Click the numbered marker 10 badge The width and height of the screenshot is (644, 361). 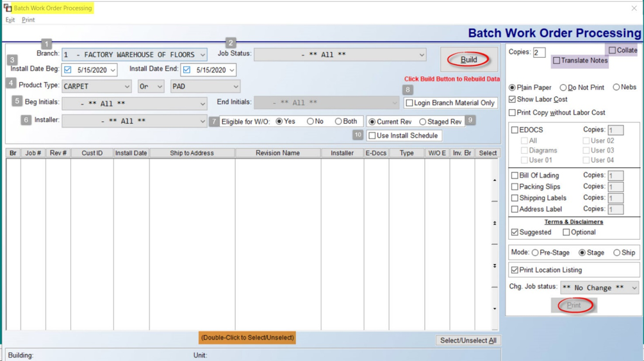coord(358,135)
